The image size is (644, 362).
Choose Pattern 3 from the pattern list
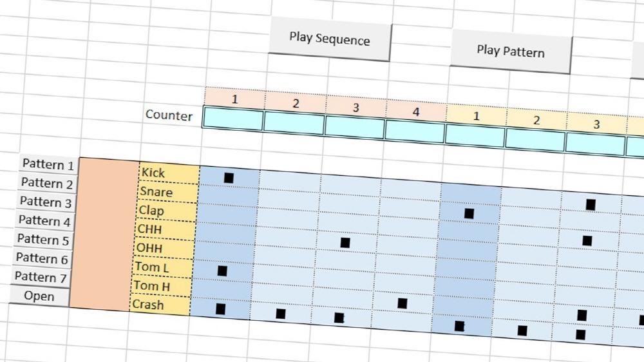pyautogui.click(x=45, y=203)
